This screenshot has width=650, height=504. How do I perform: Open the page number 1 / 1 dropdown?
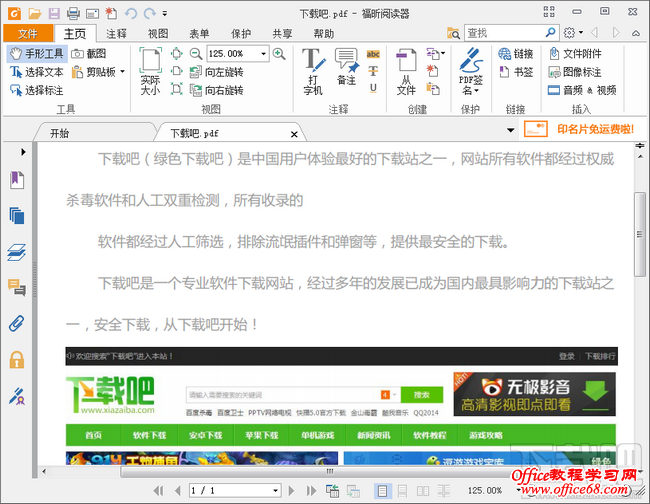click(275, 491)
